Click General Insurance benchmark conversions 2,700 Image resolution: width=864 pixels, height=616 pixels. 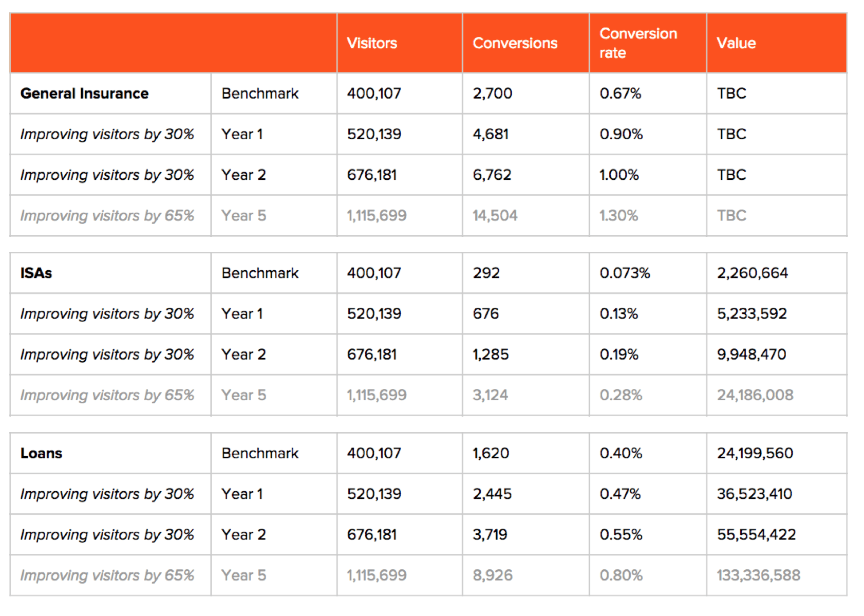coord(492,94)
